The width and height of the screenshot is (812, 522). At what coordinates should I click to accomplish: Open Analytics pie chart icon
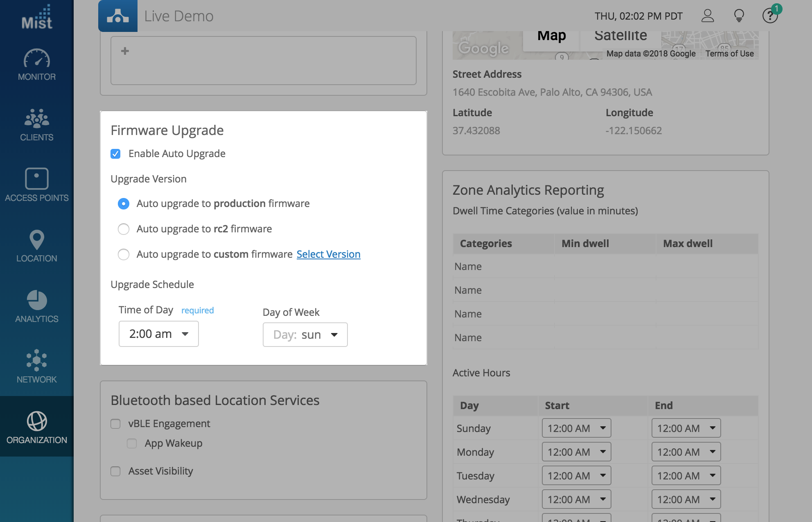(36, 300)
